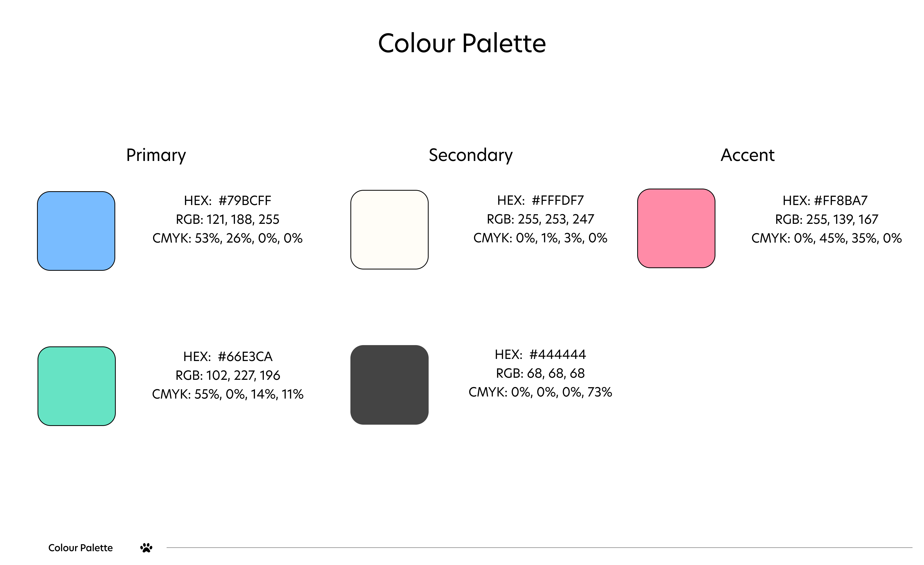Pick the cream #FFFDF7 colour swatch
924x565 pixels.
389,230
